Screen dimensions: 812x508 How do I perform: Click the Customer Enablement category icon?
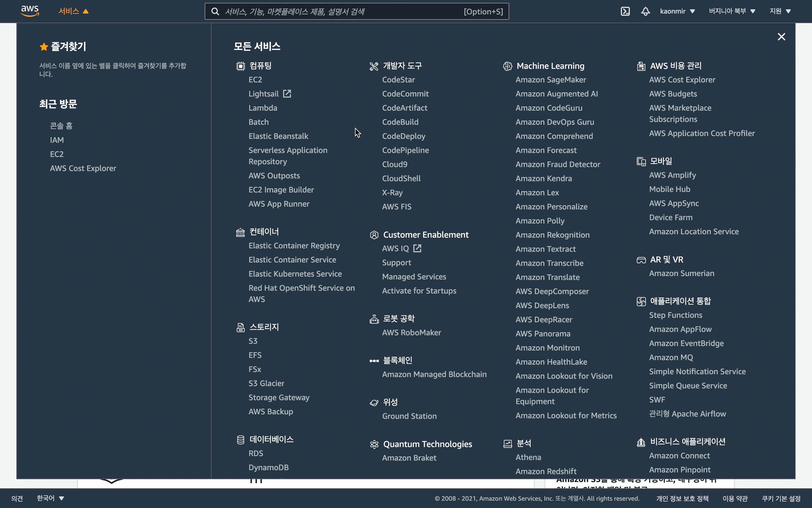(374, 235)
